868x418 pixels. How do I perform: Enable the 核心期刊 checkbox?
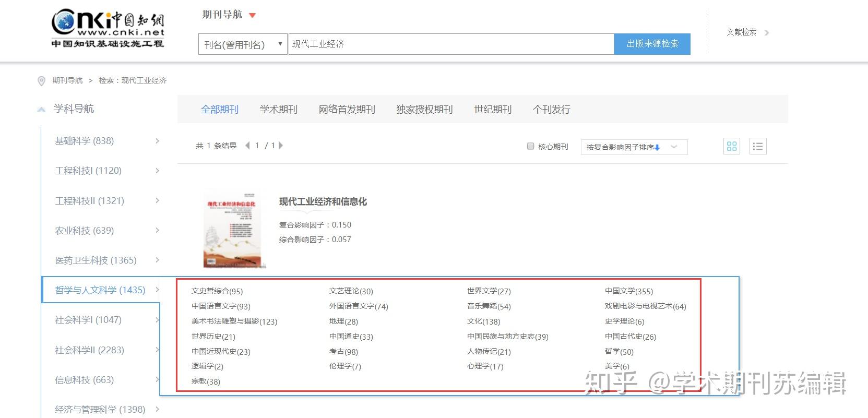[x=530, y=146]
